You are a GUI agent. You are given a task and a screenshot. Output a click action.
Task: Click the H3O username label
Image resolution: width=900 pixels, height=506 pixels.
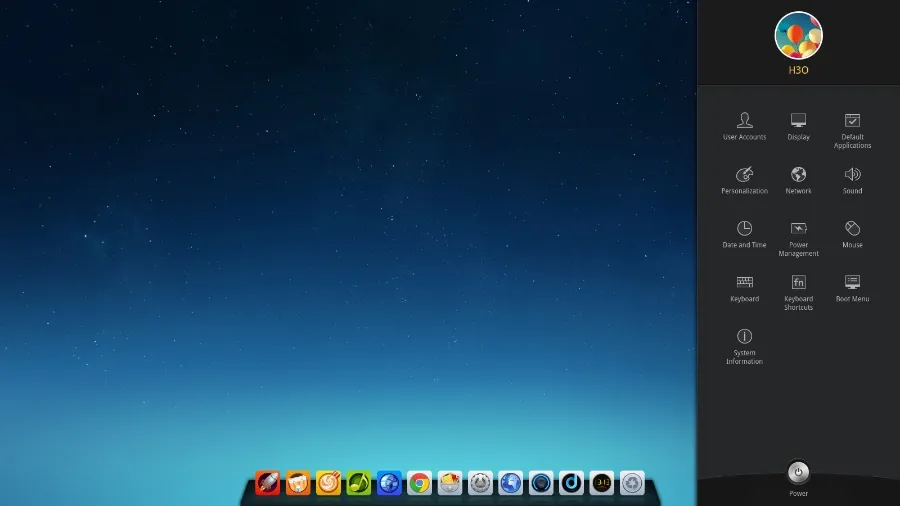click(x=798, y=71)
